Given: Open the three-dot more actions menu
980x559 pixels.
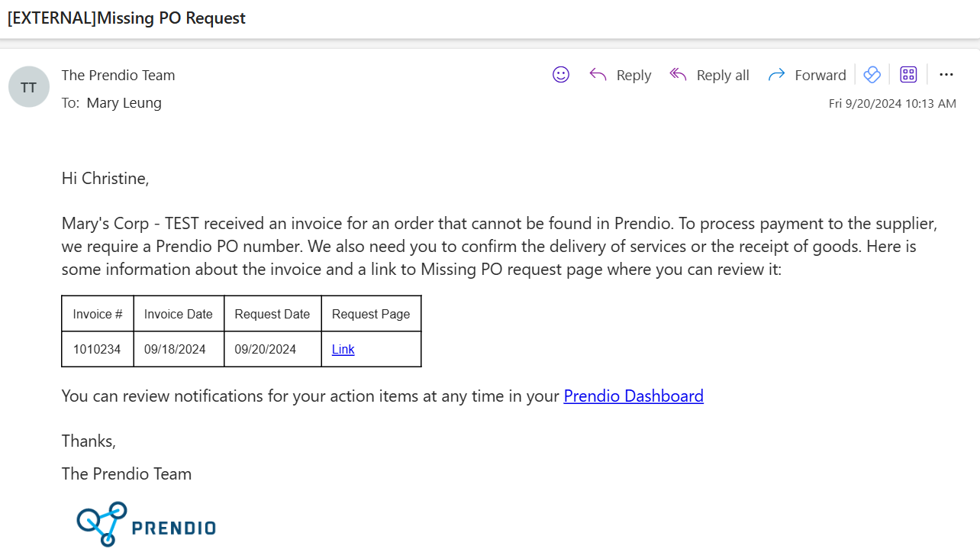Looking at the screenshot, I should point(946,75).
